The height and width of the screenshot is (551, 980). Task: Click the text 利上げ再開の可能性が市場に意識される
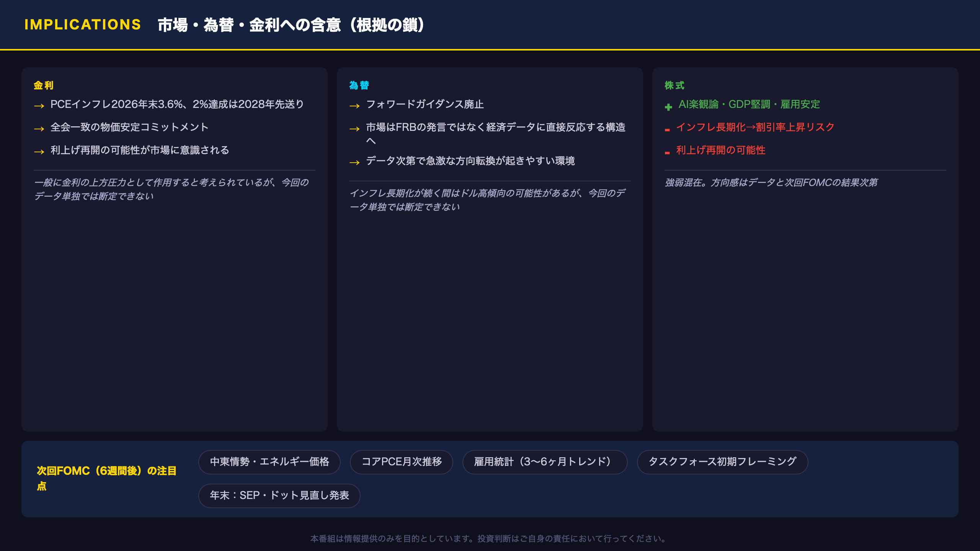pyautogui.click(x=140, y=150)
